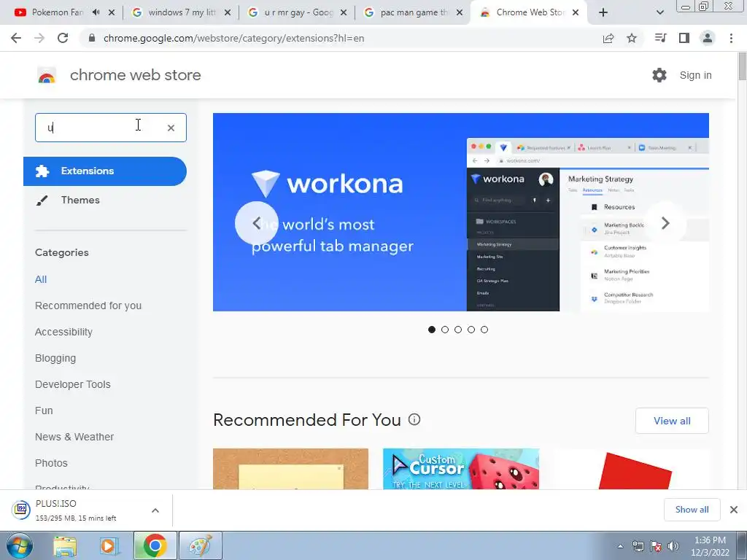Choose Recommended for you category
Screen dimensions: 747x560
(x=88, y=306)
